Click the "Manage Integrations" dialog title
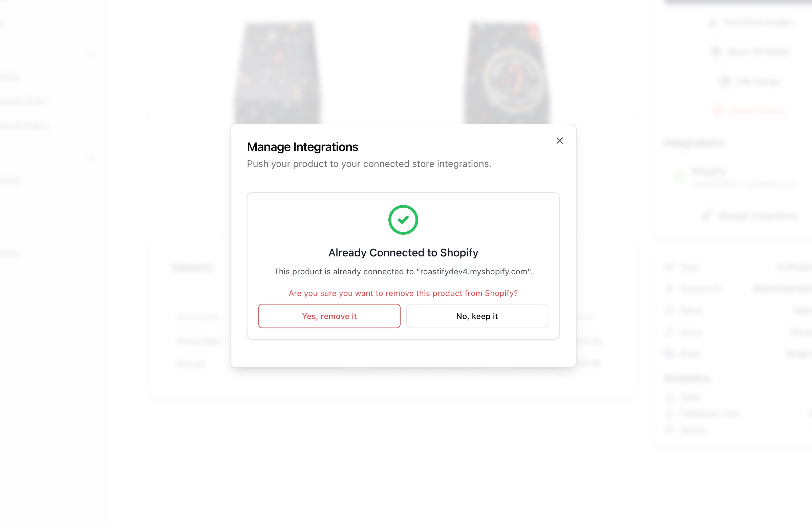Screen dimensions: 812x525 point(302,147)
